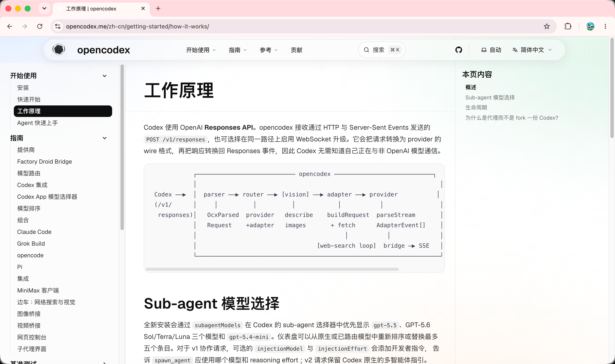Click the sidebar vertical scrollbar
The width and height of the screenshot is (615, 364).
(x=122, y=147)
